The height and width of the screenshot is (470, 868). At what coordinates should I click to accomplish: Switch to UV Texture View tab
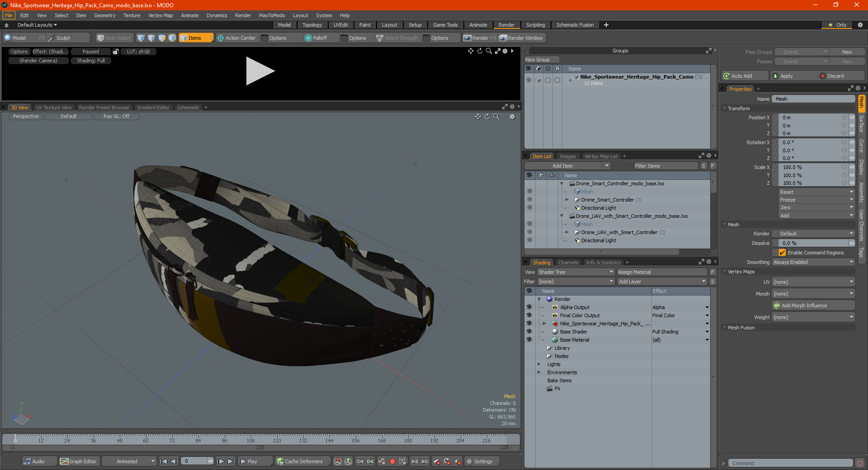coord(54,108)
